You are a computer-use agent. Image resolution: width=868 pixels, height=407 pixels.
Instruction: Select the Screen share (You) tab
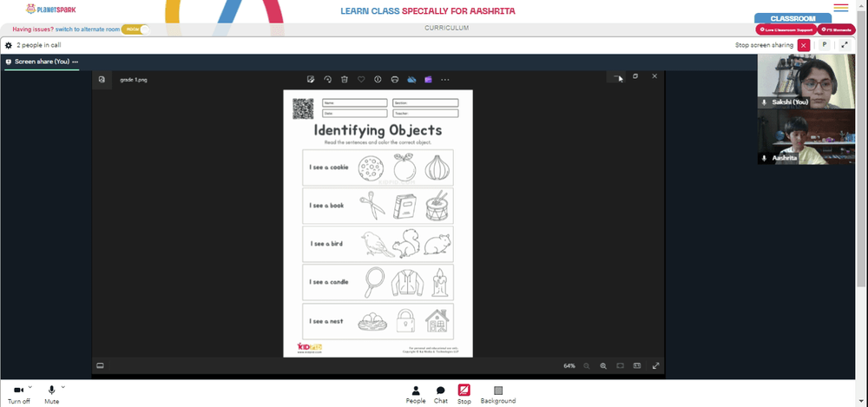click(42, 62)
